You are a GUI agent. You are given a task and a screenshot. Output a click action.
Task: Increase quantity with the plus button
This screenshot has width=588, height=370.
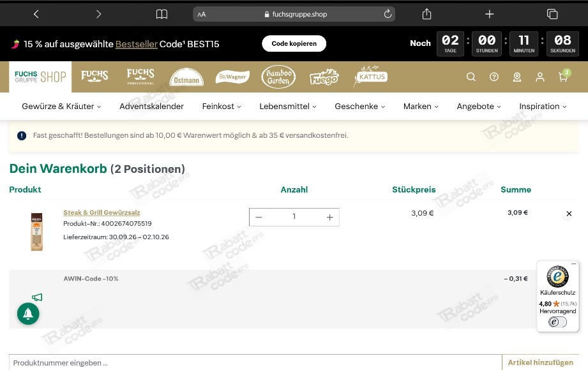[329, 217]
